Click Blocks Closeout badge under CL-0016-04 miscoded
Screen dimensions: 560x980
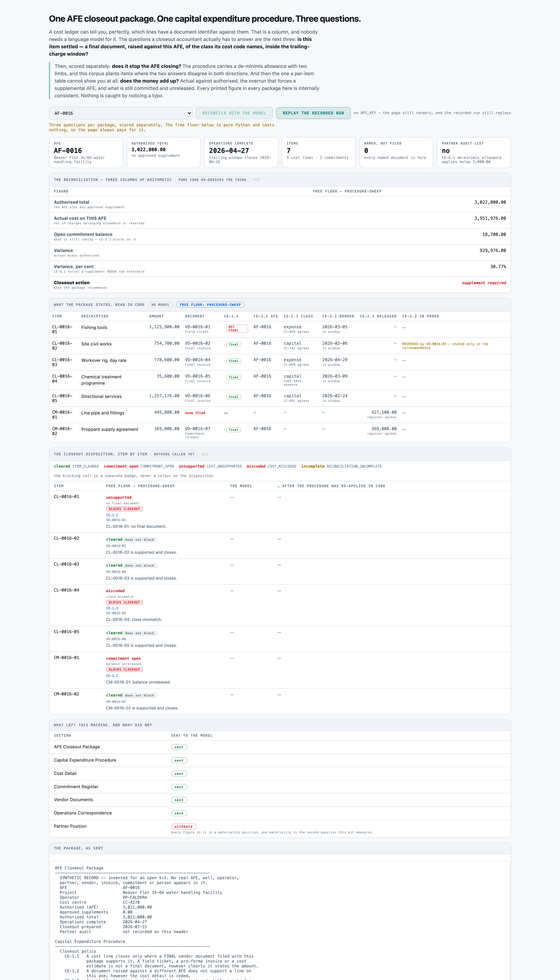click(x=124, y=602)
